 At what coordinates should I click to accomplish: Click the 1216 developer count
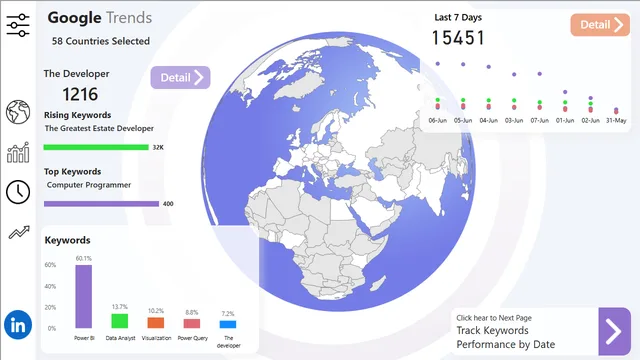click(80, 94)
